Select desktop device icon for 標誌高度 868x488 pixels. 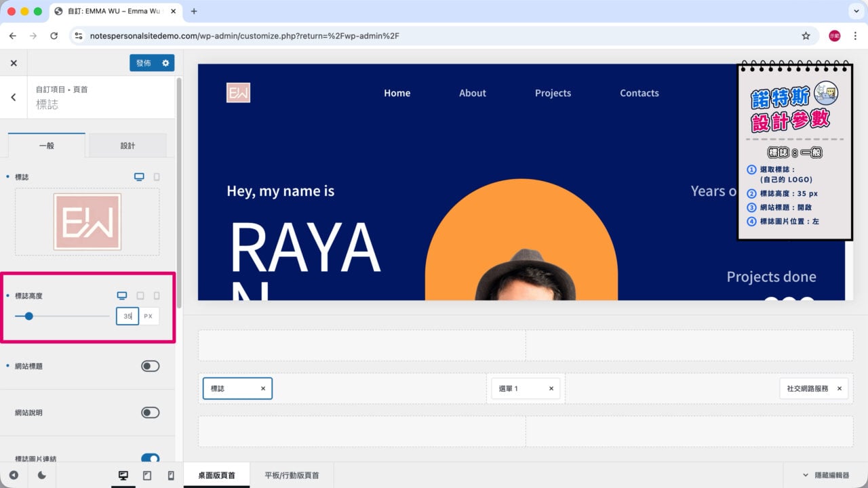click(x=122, y=296)
